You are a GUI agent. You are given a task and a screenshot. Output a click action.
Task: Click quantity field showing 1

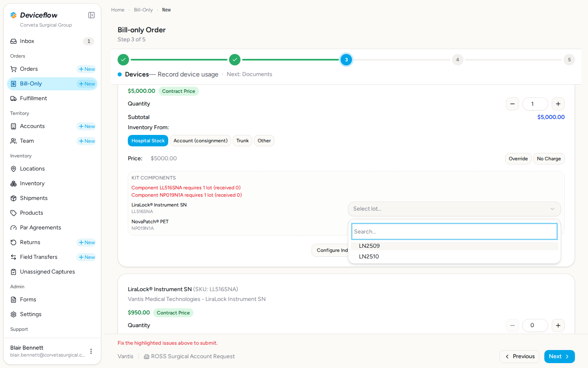click(535, 104)
